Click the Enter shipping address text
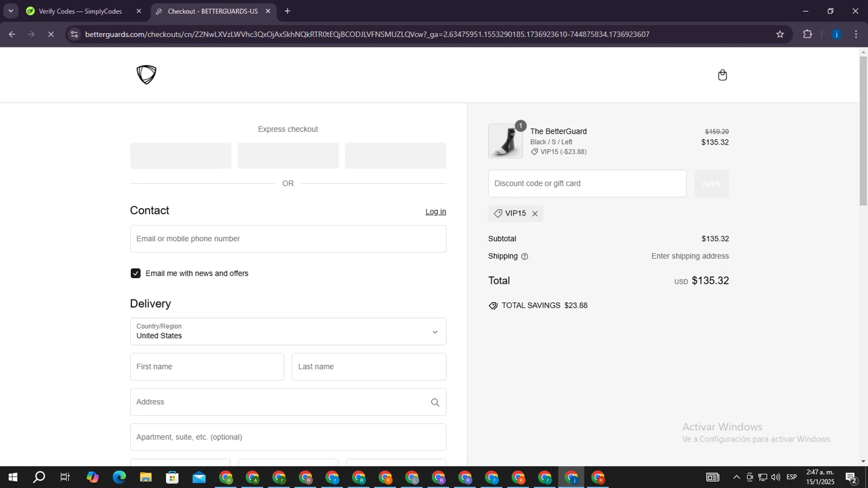The height and width of the screenshot is (488, 868). 690,256
